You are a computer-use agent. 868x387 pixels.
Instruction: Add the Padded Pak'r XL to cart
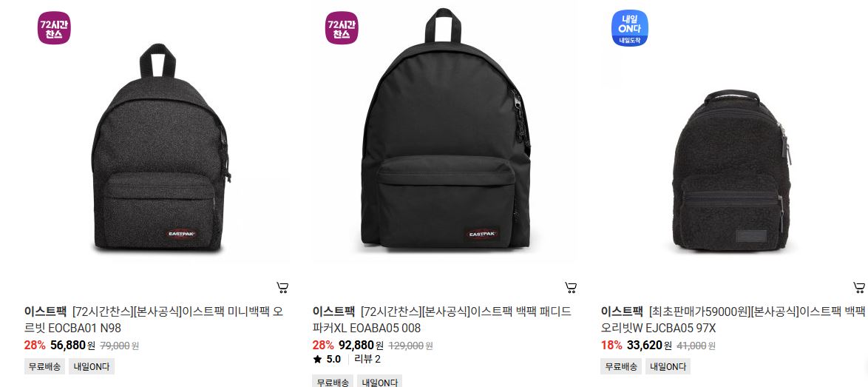coord(571,287)
